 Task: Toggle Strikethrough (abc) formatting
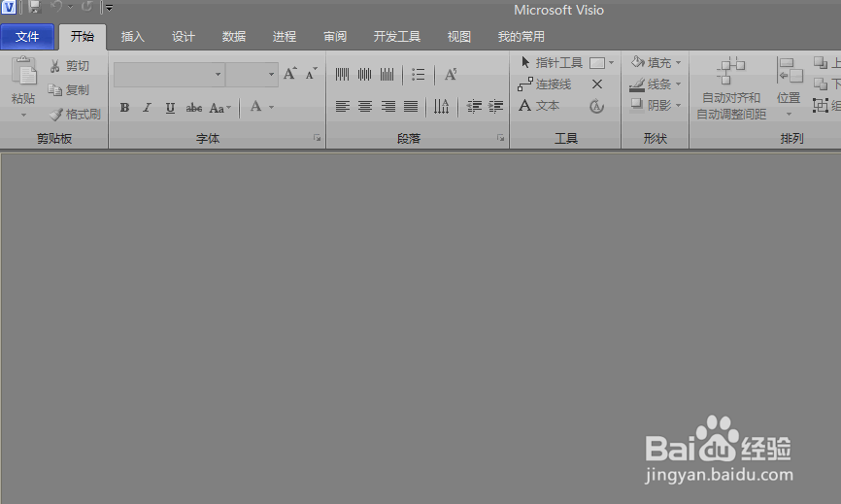tap(193, 108)
